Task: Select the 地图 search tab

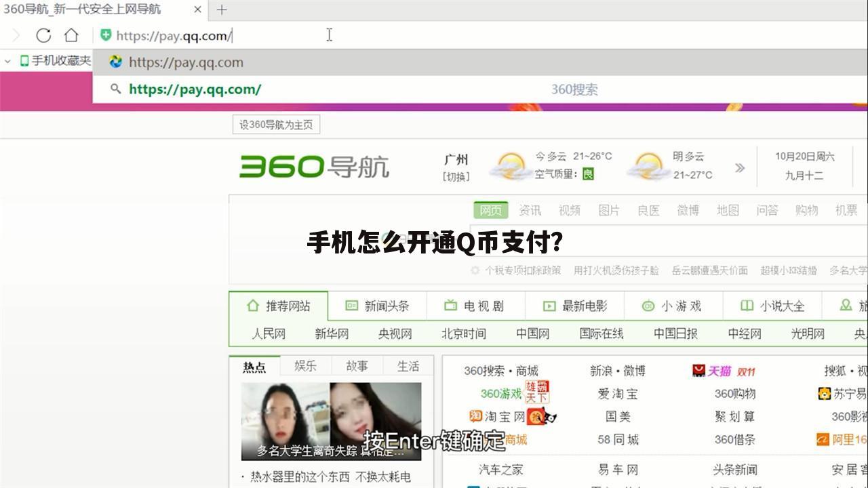Action: [728, 210]
